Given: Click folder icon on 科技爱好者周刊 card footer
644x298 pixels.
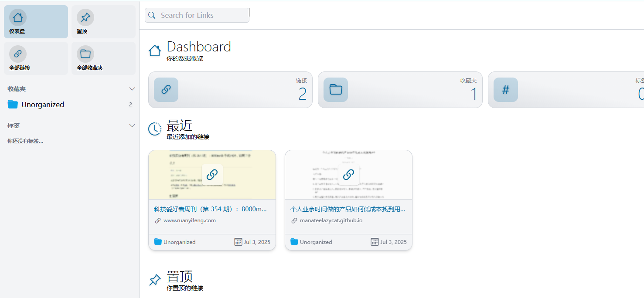Looking at the screenshot, I should tap(158, 242).
